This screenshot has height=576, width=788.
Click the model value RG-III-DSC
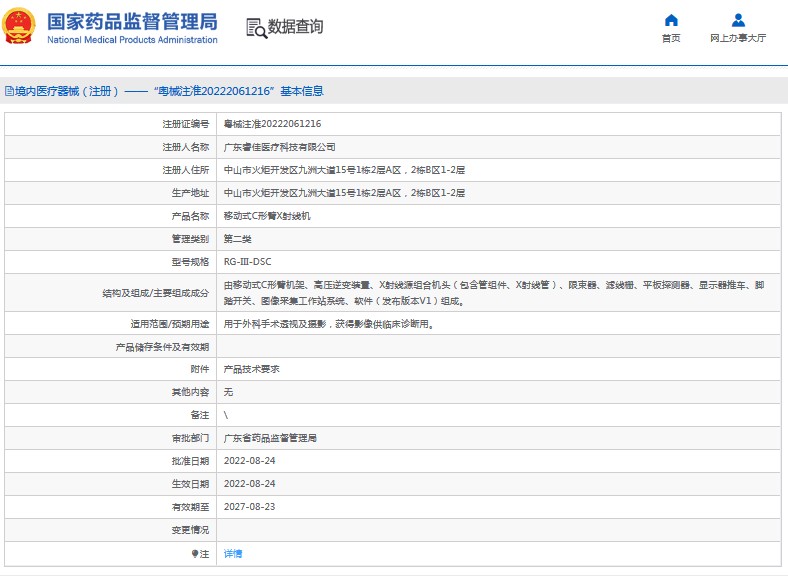[x=247, y=262]
